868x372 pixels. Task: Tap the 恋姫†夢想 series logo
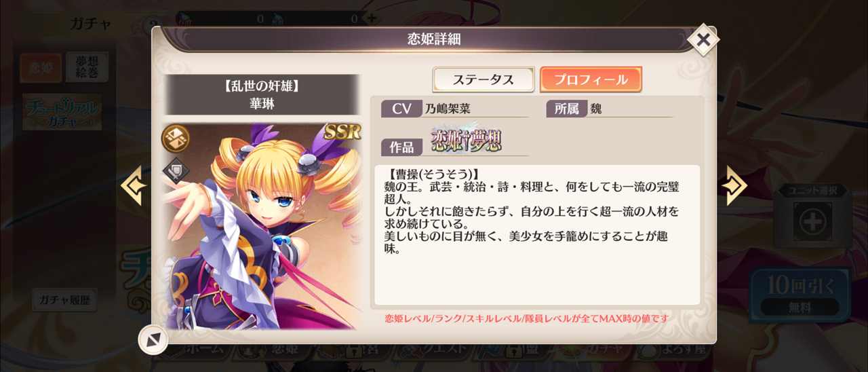tap(467, 140)
